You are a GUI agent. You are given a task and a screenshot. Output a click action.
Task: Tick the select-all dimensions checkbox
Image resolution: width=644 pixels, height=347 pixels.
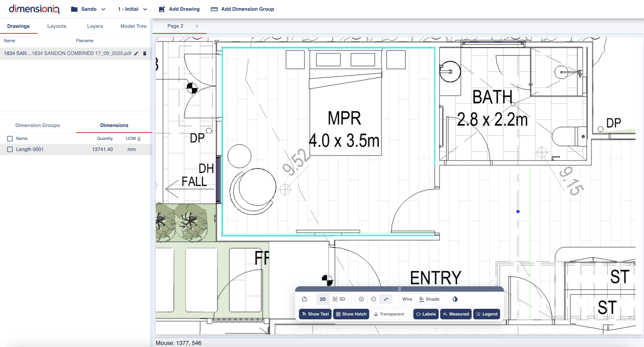click(10, 139)
